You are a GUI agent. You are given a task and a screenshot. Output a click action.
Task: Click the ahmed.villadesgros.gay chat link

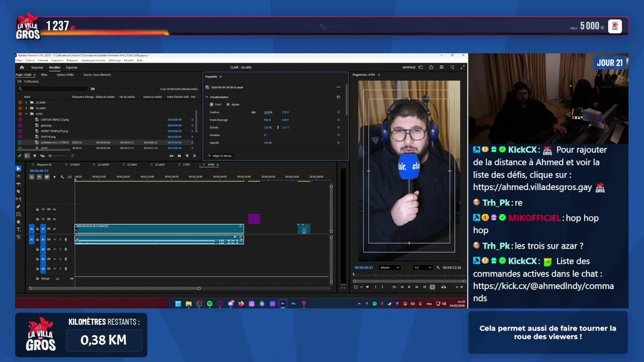point(532,187)
